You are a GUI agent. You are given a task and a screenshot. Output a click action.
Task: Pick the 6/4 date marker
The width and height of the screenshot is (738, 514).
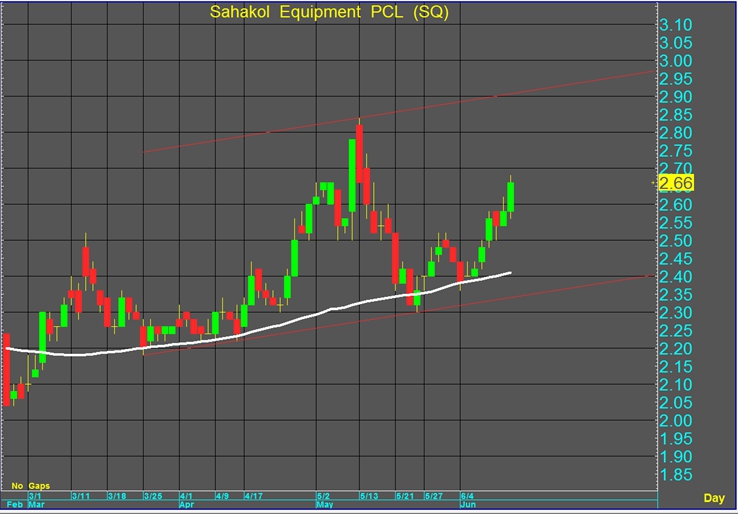point(467,496)
